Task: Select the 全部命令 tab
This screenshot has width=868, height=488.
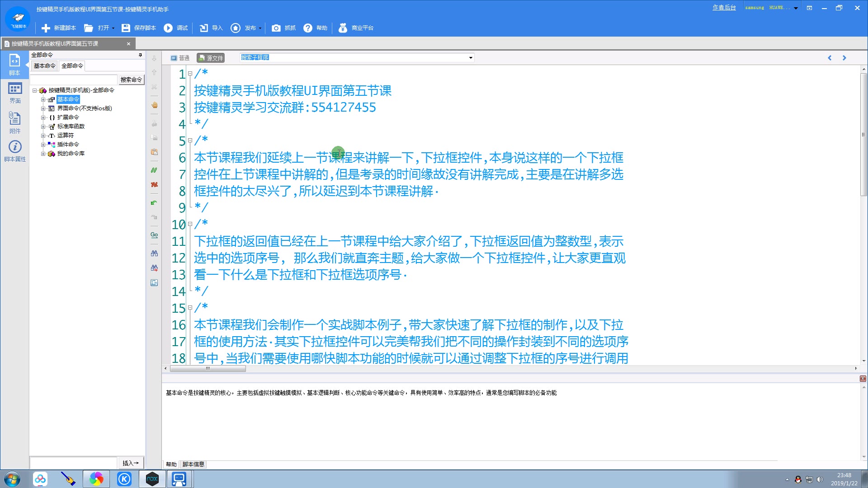Action: (x=72, y=66)
